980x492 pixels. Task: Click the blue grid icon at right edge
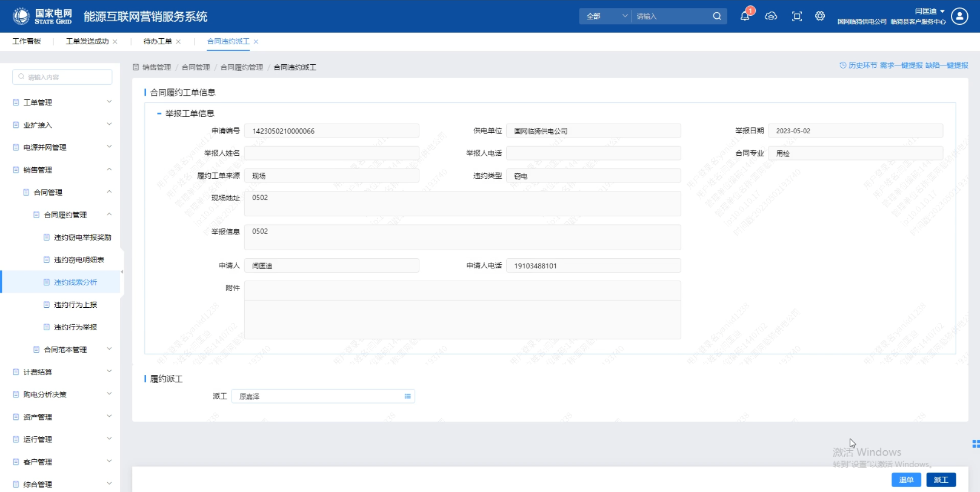tap(975, 444)
